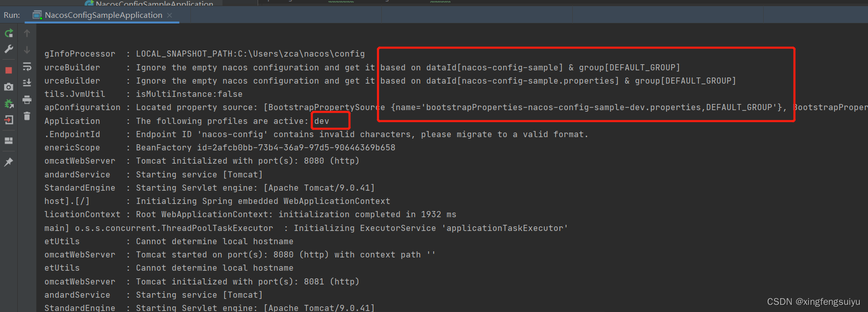Rerun NacosConfigSampleApplication with the green rerun icon
Screen dimensions: 868x312
coord(9,34)
